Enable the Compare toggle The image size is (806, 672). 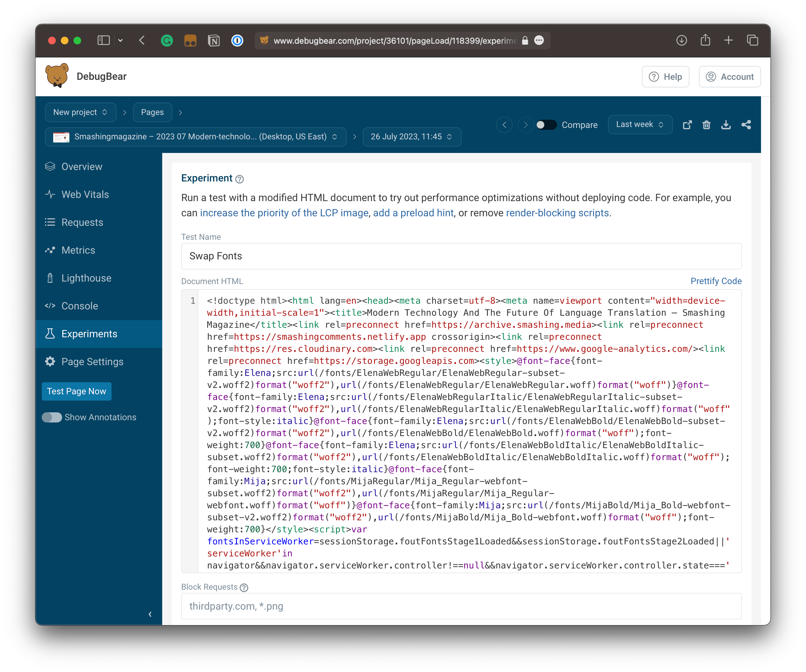point(546,125)
